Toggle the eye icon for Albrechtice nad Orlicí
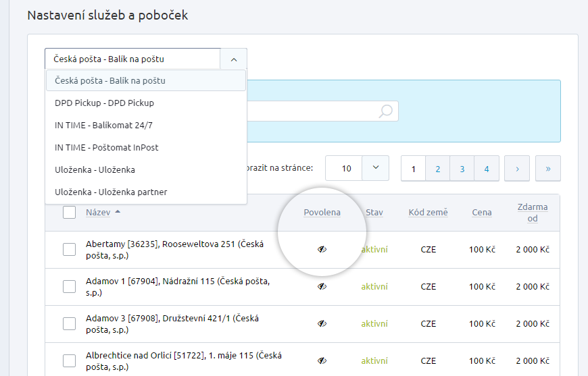This screenshot has width=588, height=376. click(322, 360)
